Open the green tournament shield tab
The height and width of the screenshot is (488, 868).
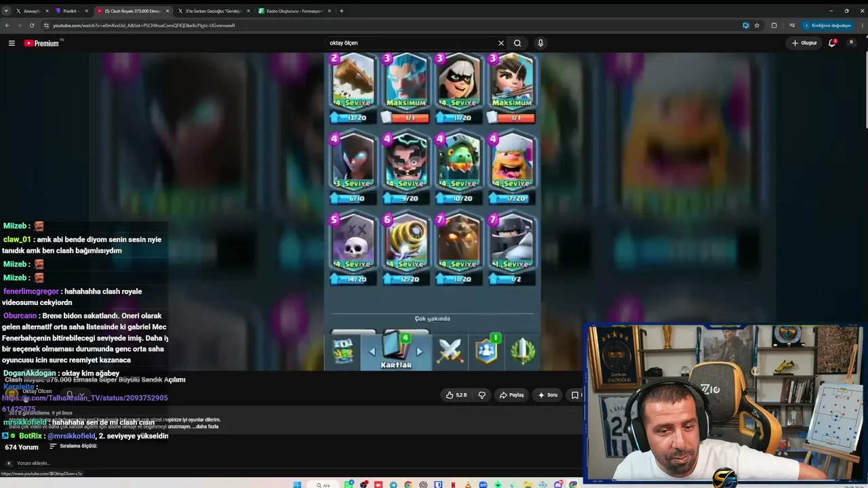[523, 350]
